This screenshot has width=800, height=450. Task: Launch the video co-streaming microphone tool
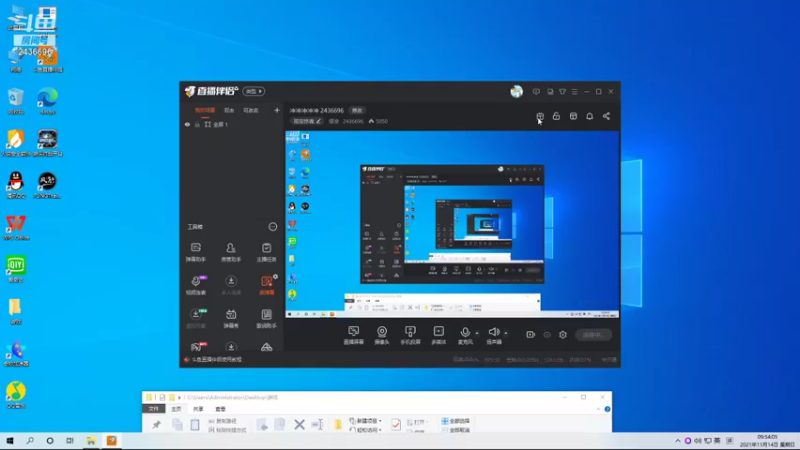(196, 285)
